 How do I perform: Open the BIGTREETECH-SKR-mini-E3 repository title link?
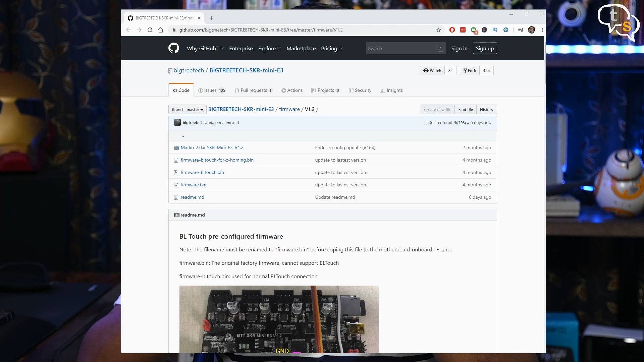pos(246,70)
